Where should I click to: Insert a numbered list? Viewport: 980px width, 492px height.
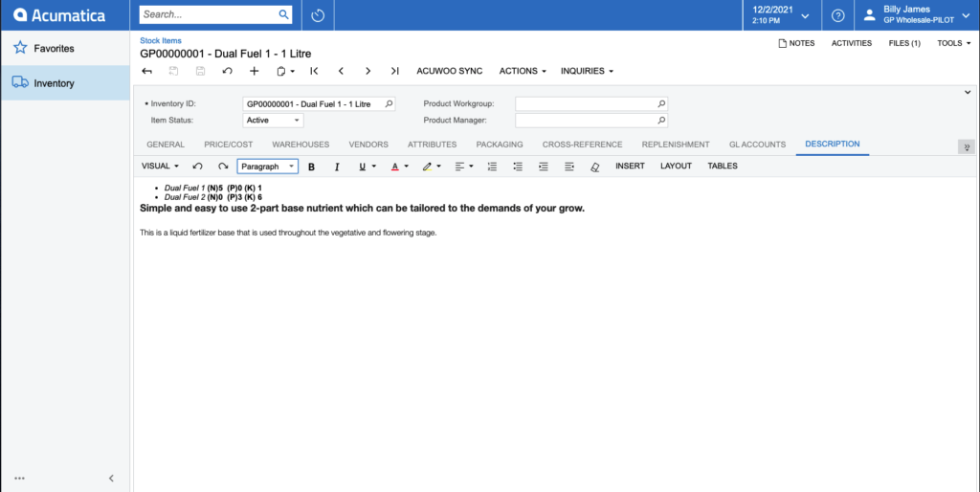point(493,167)
